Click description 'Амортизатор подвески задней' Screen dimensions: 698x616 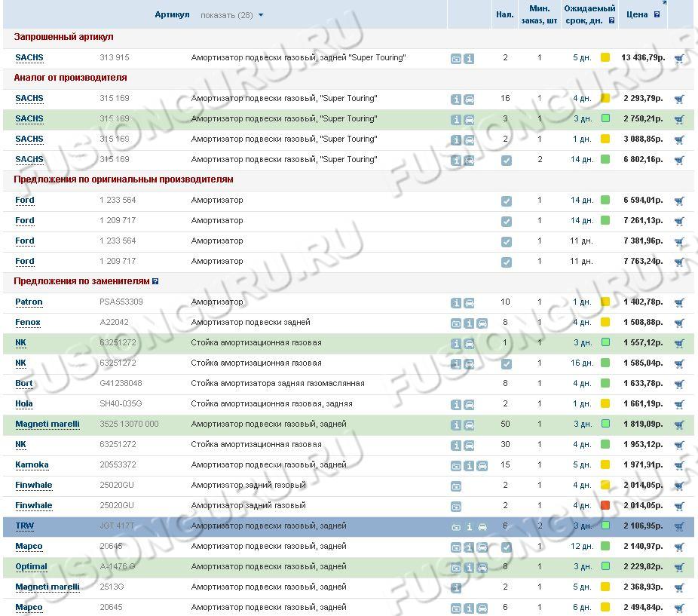click(250, 323)
